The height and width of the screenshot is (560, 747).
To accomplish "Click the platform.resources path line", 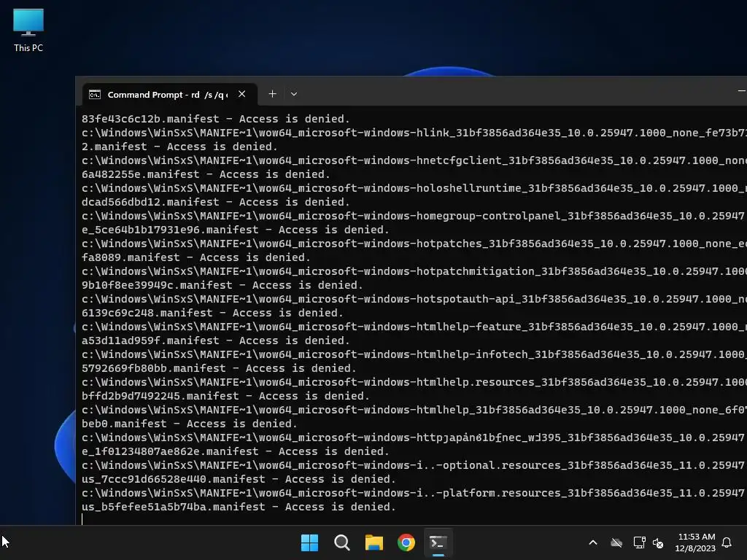I will [414, 493].
